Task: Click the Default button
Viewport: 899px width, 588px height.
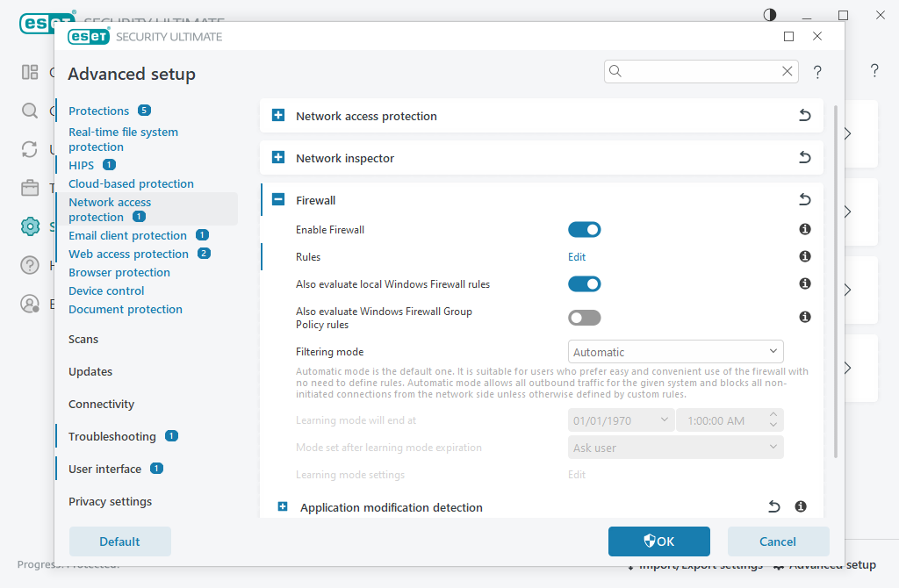Action: (x=119, y=541)
